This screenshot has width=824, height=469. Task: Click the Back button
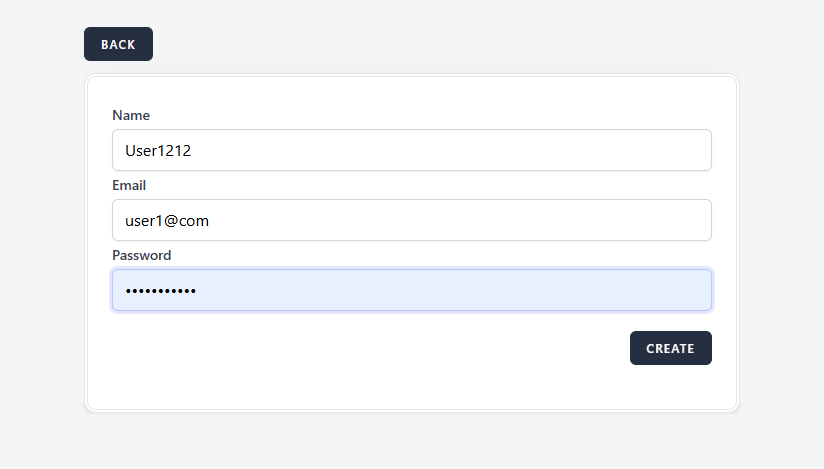click(x=118, y=44)
